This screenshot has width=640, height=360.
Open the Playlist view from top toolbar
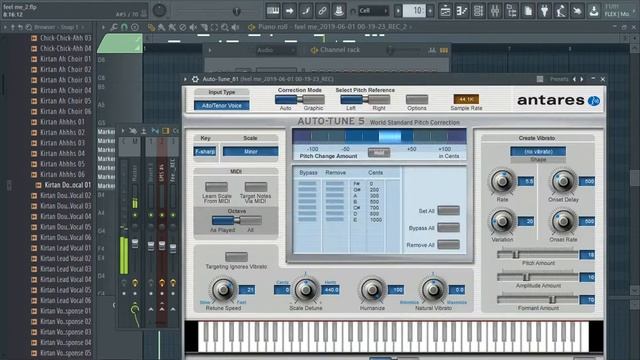click(445, 11)
